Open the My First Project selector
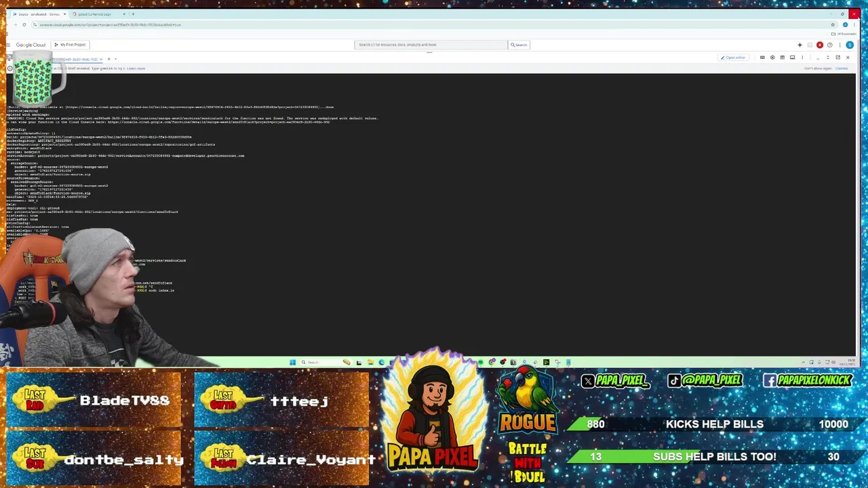Viewport: 868px width, 488px height. (70, 45)
